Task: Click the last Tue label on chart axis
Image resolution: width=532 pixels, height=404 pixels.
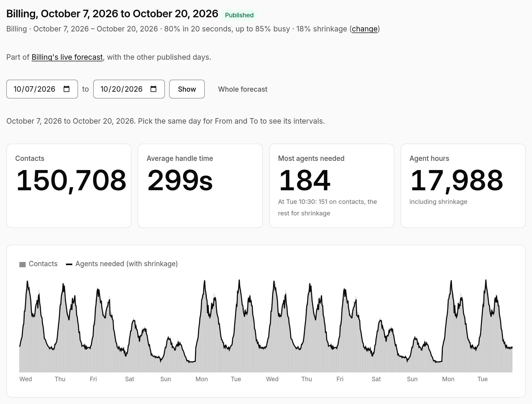Action: 483,379
